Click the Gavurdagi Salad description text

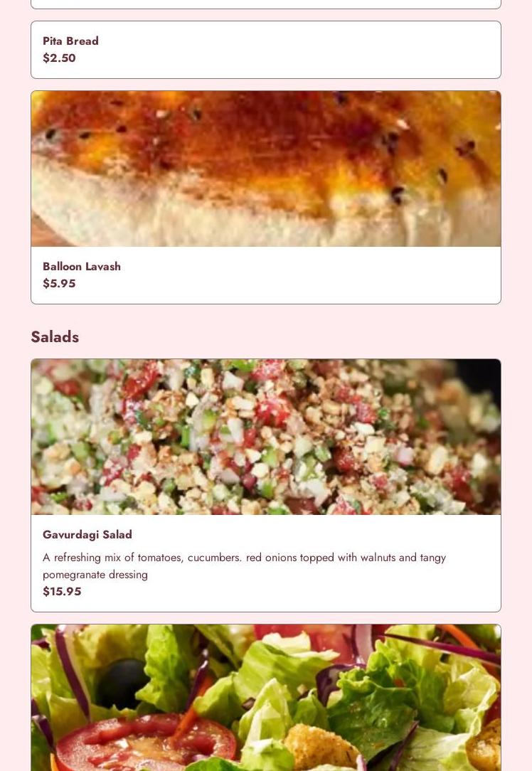click(x=245, y=566)
